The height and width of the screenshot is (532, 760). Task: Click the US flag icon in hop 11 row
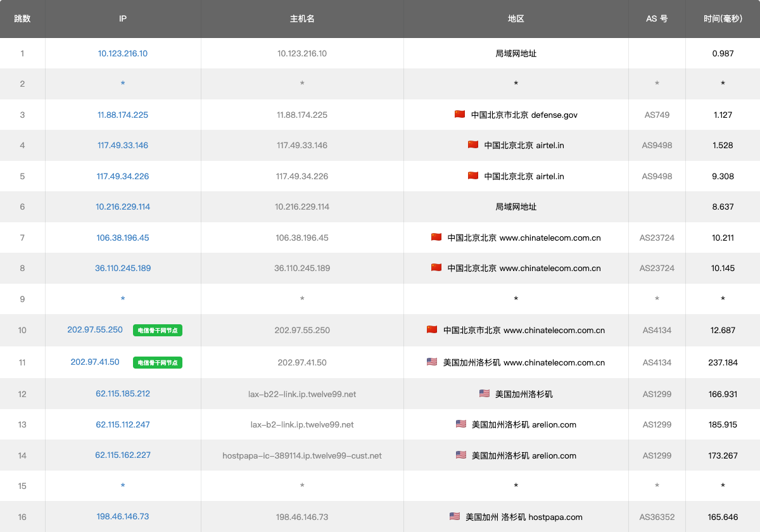click(432, 362)
